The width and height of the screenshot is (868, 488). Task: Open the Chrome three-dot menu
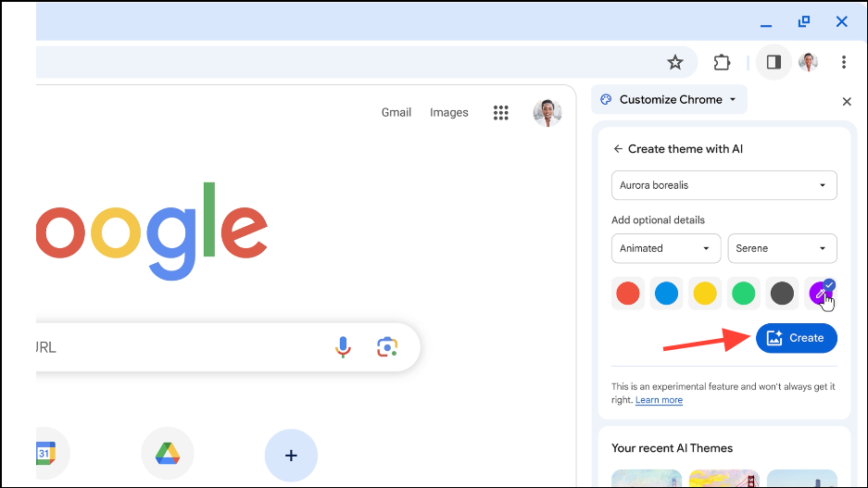coord(844,62)
